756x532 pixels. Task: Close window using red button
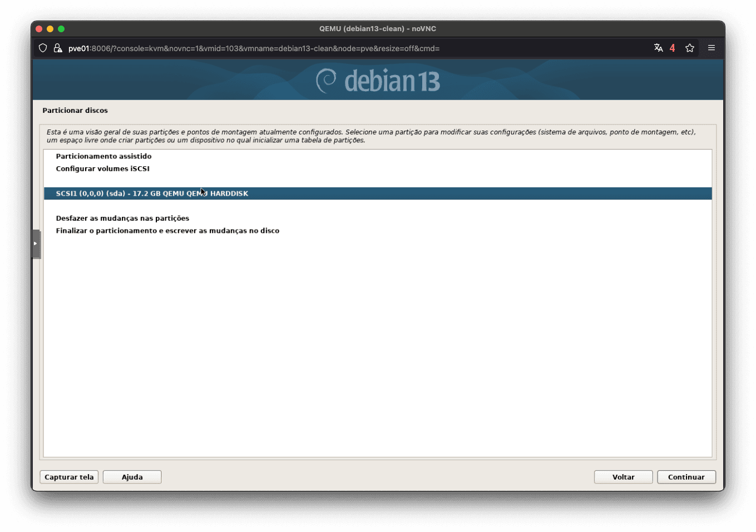(39, 29)
